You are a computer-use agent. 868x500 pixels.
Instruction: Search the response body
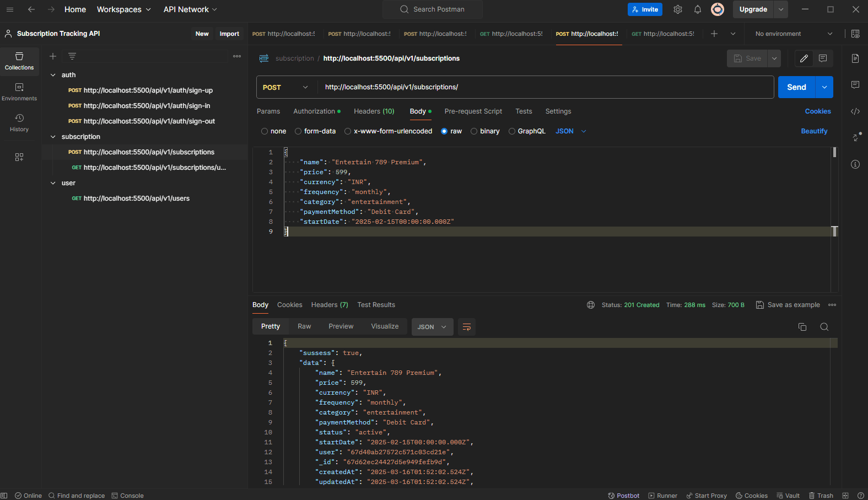coord(824,327)
